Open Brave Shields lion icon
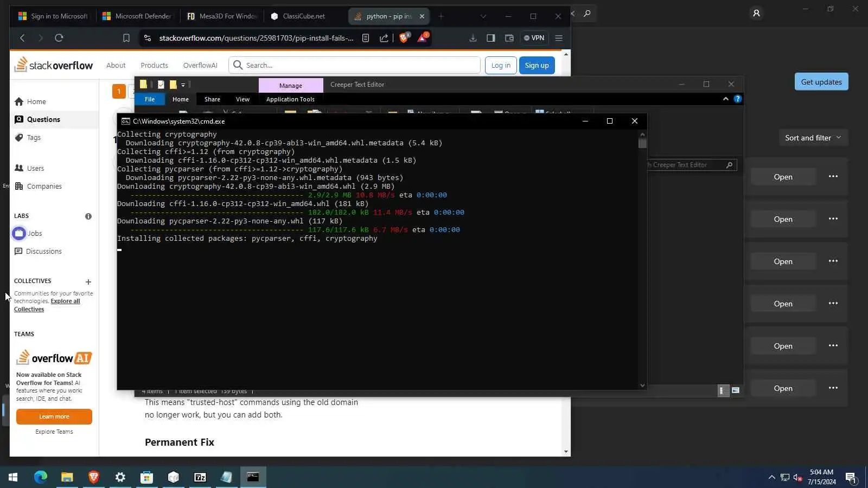The width and height of the screenshot is (868, 488). 404,37
